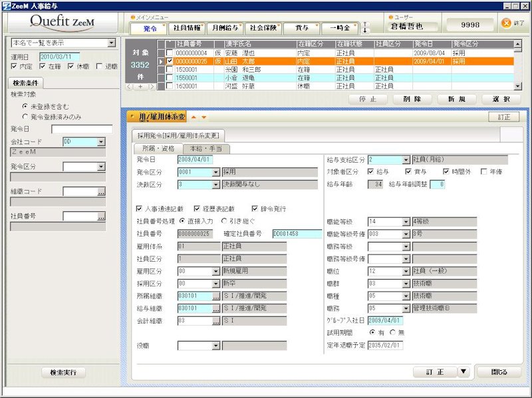Click the next arrow below the 対象 count

point(152,87)
